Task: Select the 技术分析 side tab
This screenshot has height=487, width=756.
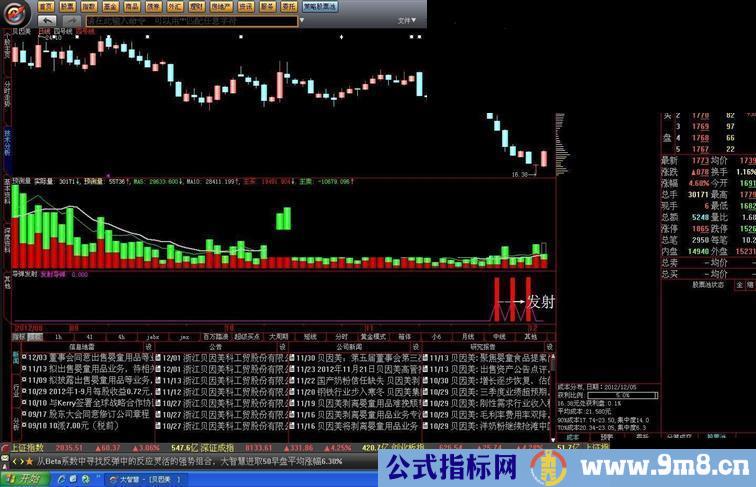Action: tap(6, 140)
